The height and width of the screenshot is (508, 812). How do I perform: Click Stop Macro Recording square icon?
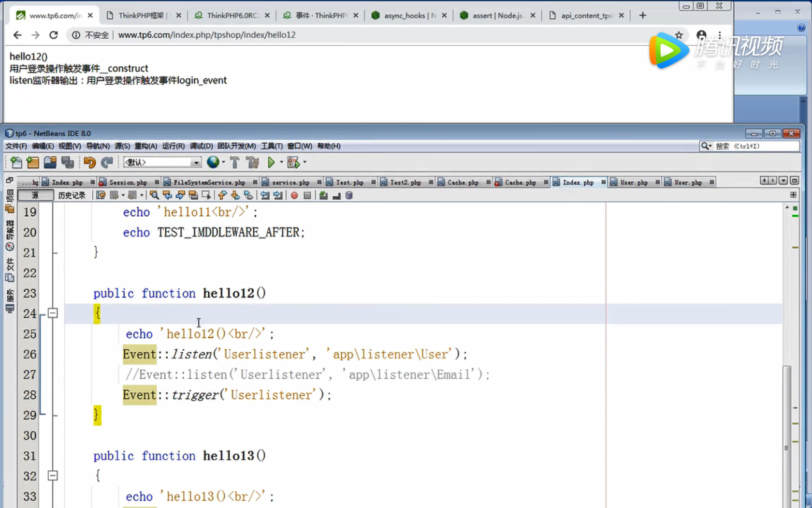307,195
